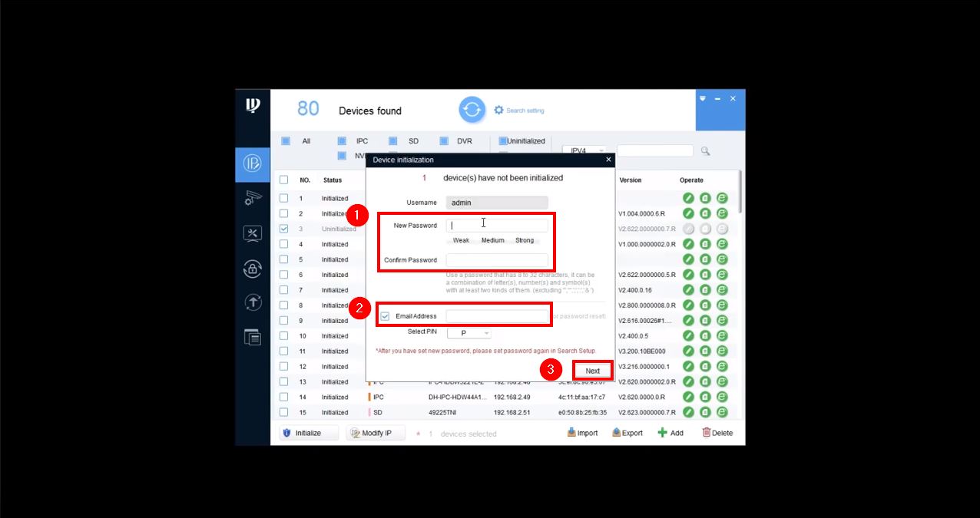Refresh the device search
This screenshot has height=518, width=980.
pyautogui.click(x=472, y=110)
